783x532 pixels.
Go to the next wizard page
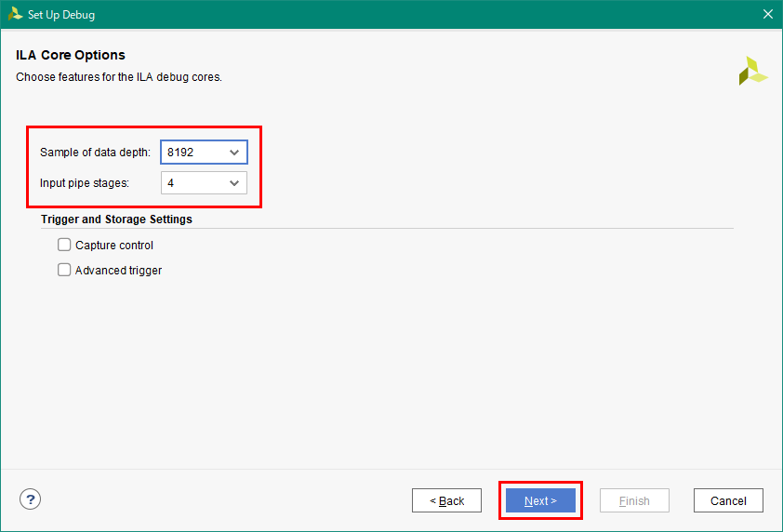(540, 500)
